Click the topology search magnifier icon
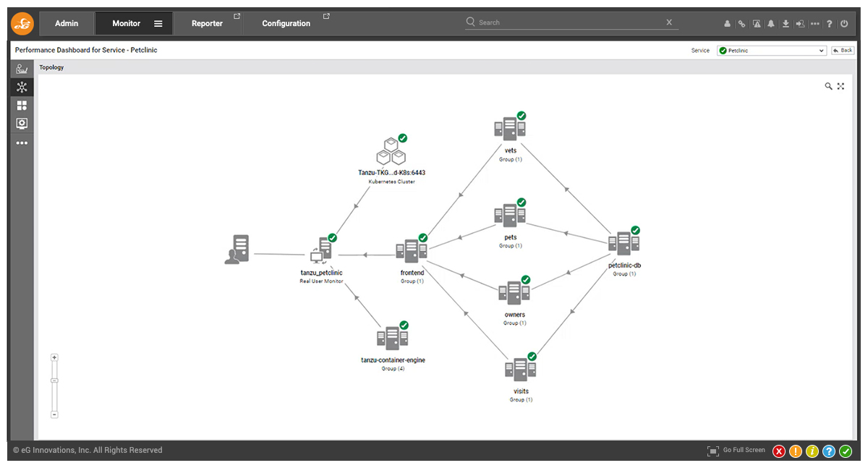This screenshot has width=868, height=468. click(829, 86)
